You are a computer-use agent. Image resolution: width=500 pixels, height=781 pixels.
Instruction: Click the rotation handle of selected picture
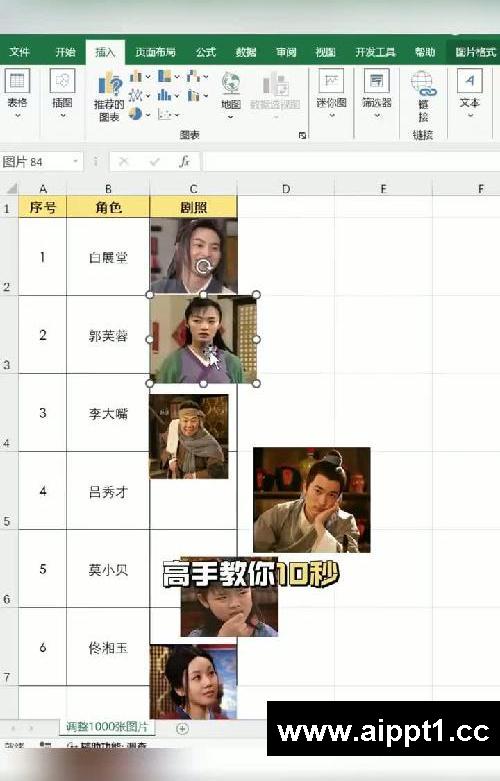coord(203,266)
